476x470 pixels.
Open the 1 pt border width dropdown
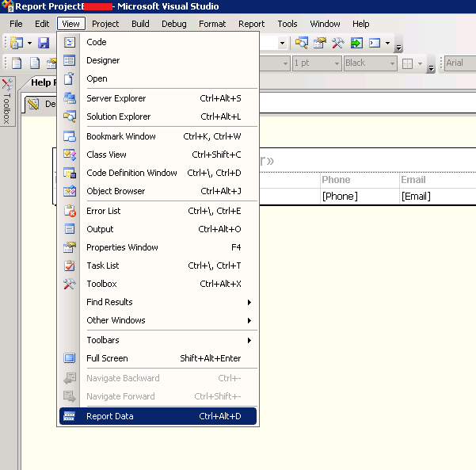click(x=337, y=63)
